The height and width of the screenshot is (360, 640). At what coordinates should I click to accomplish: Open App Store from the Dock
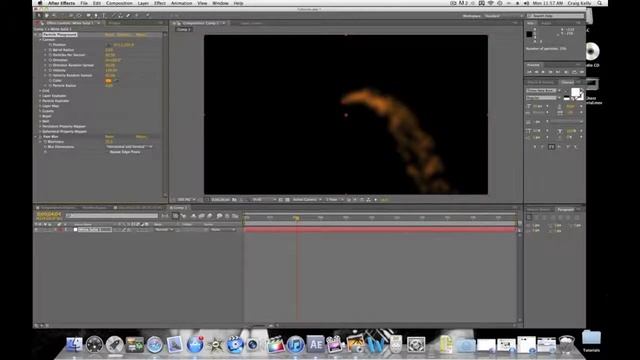tap(195, 344)
